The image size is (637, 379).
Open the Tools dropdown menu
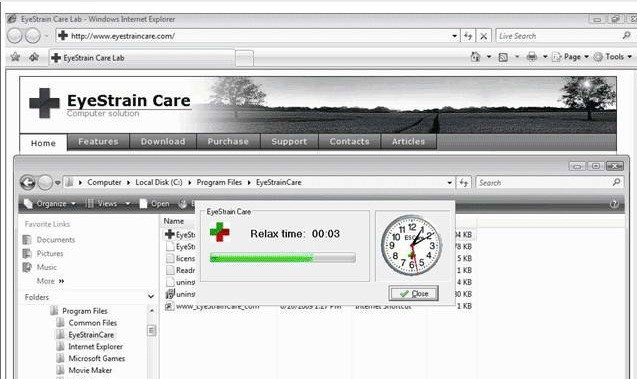pyautogui.click(x=613, y=57)
